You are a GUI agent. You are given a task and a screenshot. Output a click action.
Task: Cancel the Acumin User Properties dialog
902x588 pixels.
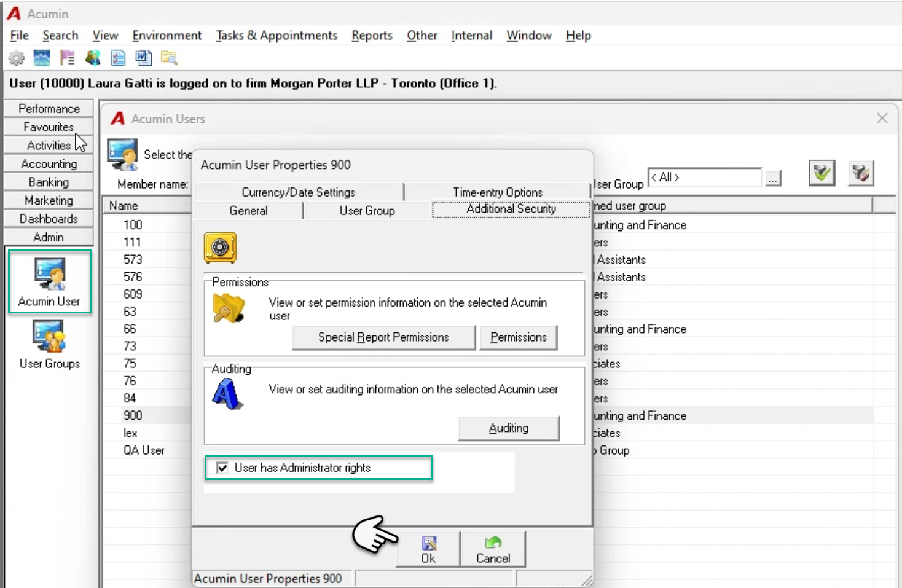pos(493,549)
